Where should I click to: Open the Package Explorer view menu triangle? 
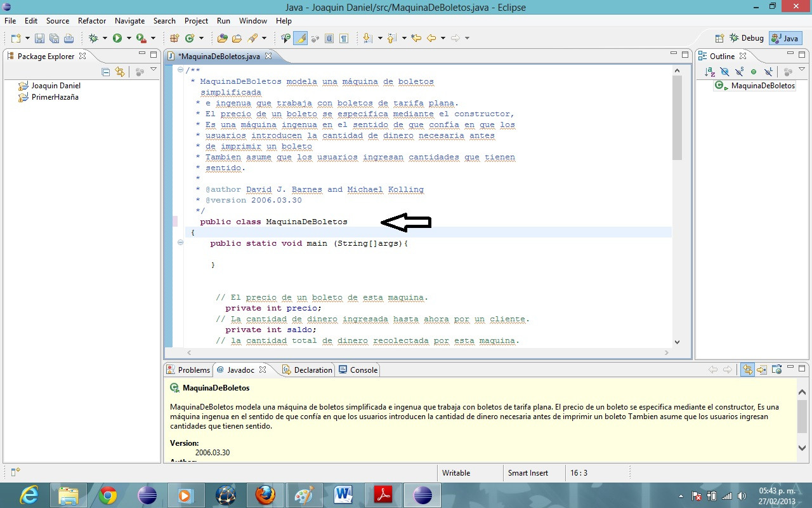pos(153,69)
